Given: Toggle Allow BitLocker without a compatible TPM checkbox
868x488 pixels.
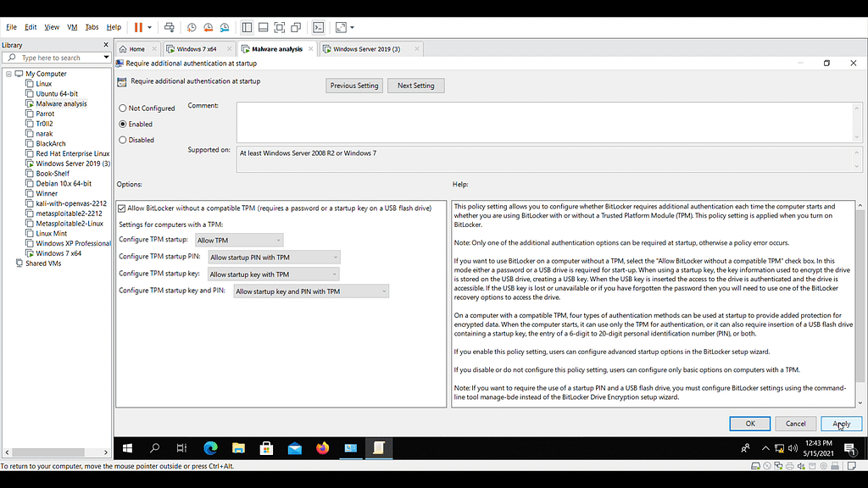Looking at the screenshot, I should tap(122, 208).
